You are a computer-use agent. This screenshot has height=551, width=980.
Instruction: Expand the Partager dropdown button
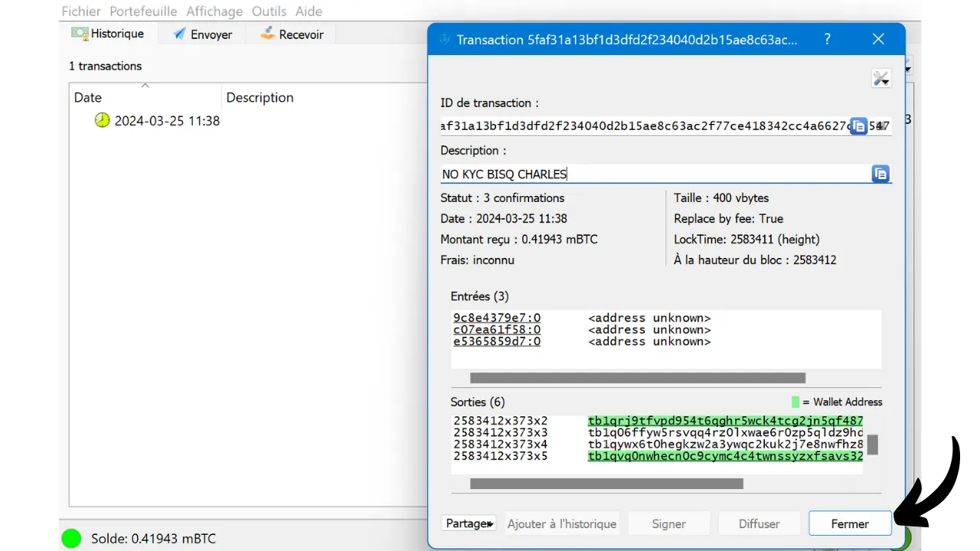coord(469,523)
